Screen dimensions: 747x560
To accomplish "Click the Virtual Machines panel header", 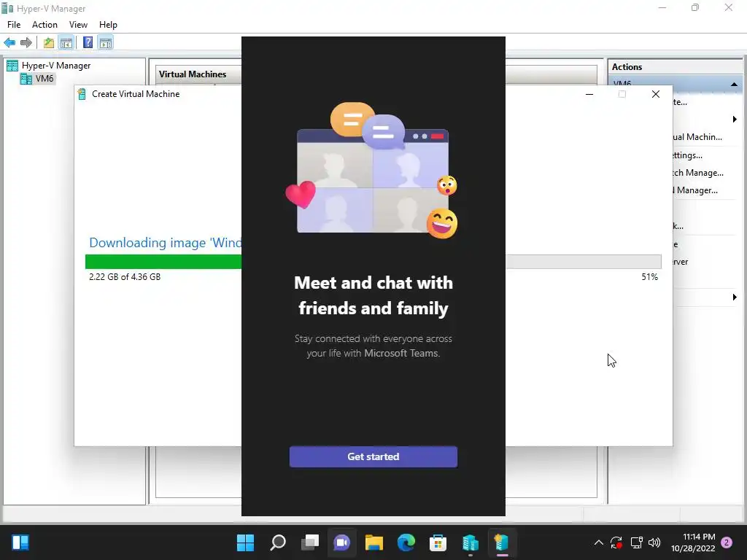I will 193,74.
